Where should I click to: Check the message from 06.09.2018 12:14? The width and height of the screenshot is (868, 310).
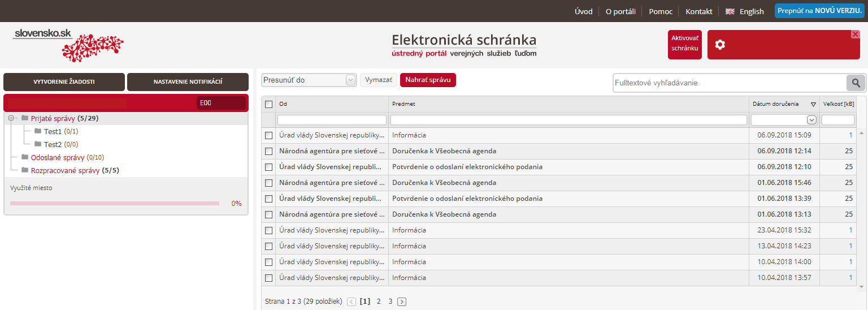coord(269,151)
